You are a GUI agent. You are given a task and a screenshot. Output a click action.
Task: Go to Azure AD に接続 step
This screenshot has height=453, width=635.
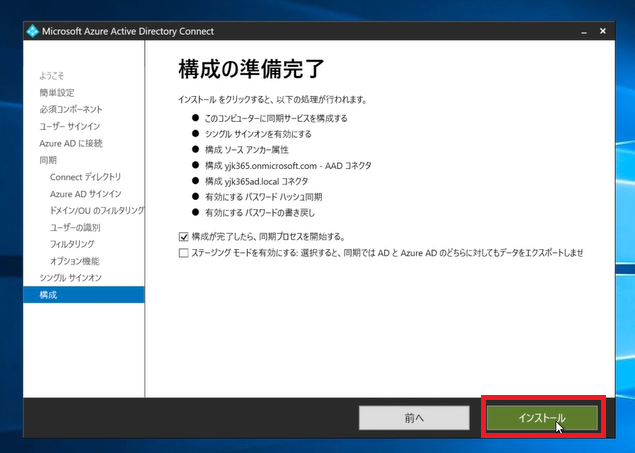tap(71, 143)
